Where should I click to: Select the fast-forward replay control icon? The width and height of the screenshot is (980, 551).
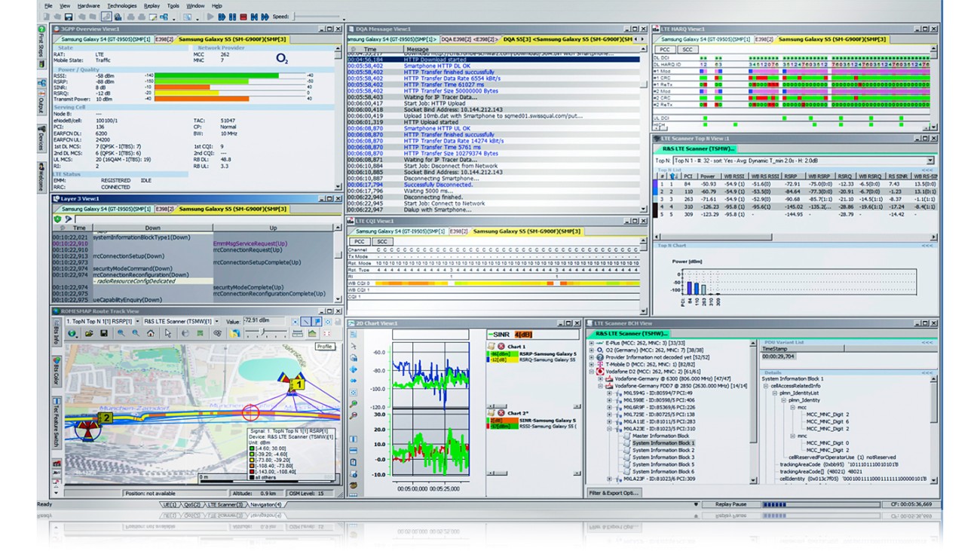click(x=265, y=17)
